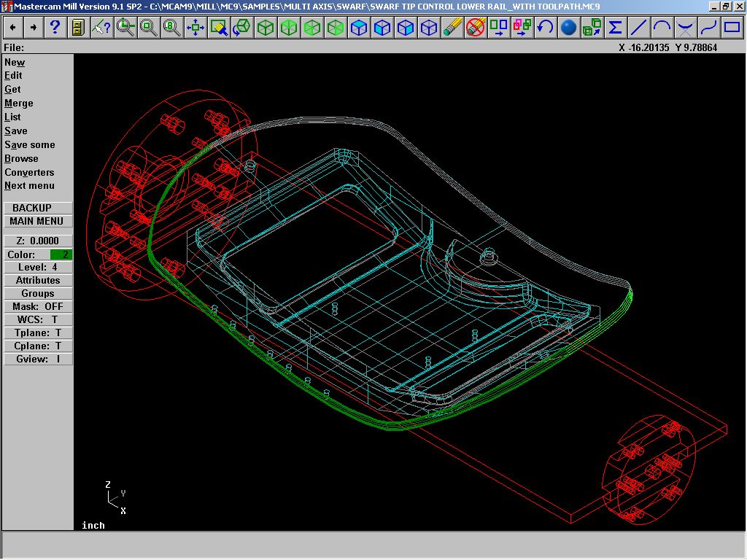Select the Create arc tool icon

[662, 28]
